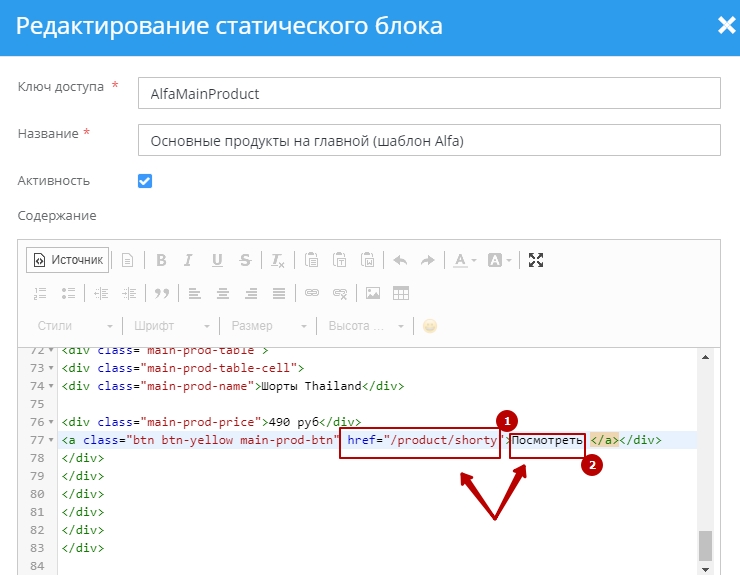The height and width of the screenshot is (575, 740).
Task: Click the blockquote icon
Action: 161,293
